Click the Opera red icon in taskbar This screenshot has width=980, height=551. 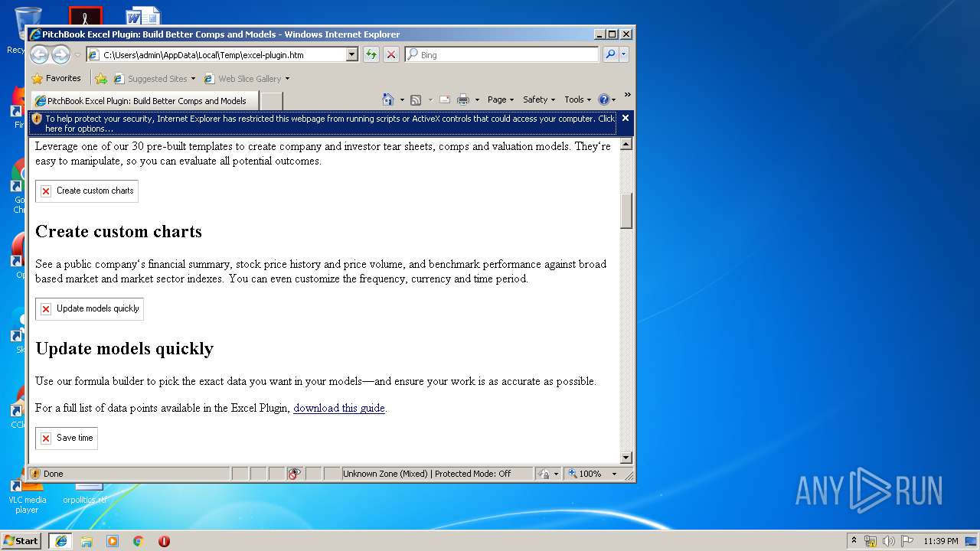(164, 541)
